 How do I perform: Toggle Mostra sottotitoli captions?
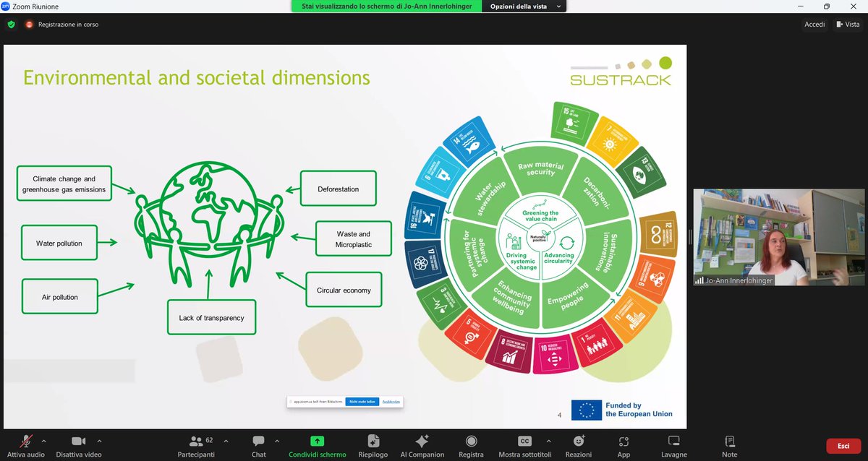pos(525,445)
